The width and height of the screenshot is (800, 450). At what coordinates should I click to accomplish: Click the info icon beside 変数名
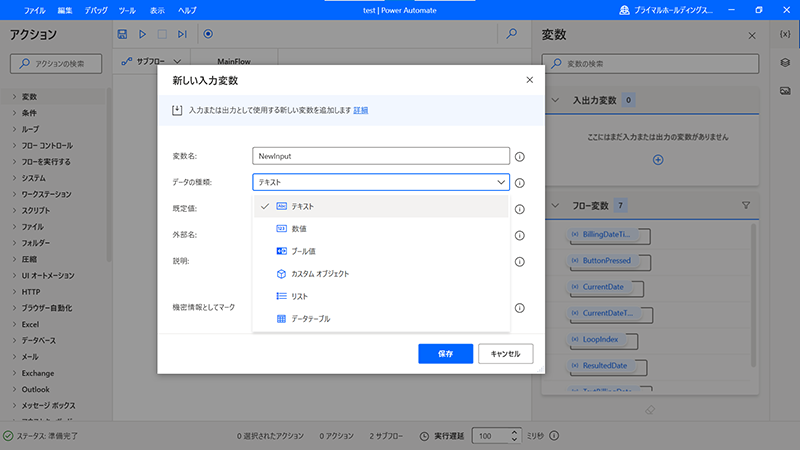tap(520, 157)
